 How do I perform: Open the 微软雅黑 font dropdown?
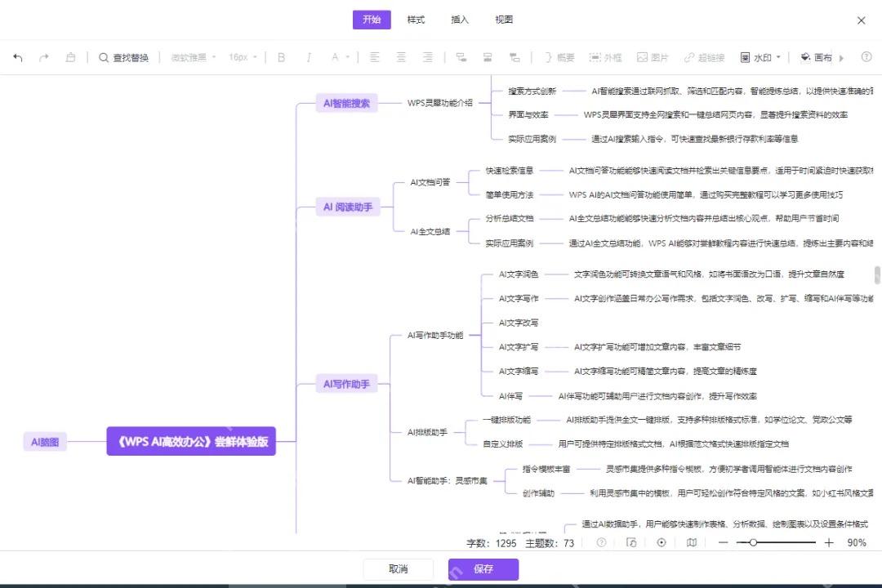coord(194,57)
